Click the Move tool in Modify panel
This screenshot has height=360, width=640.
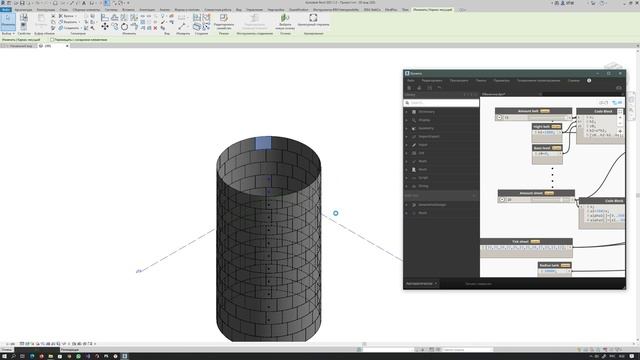105,27
